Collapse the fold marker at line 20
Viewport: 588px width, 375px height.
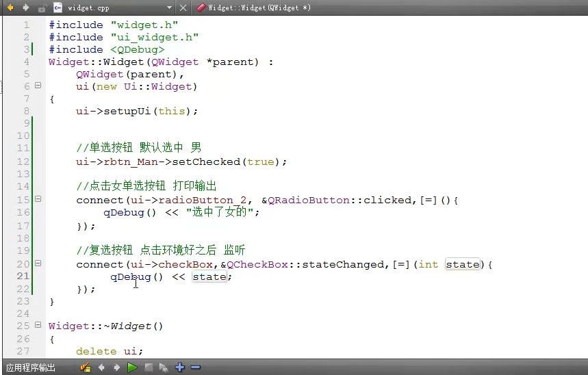pyautogui.click(x=38, y=263)
